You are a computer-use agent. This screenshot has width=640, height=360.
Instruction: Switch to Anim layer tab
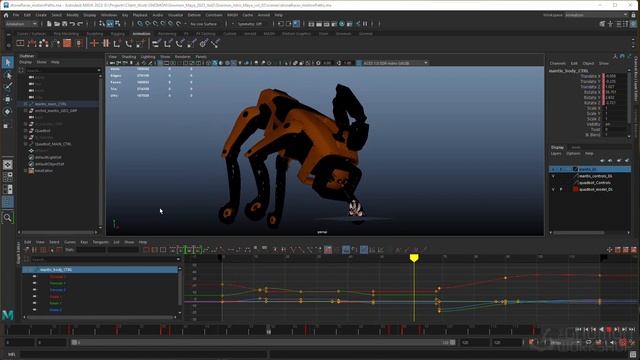tap(576, 147)
